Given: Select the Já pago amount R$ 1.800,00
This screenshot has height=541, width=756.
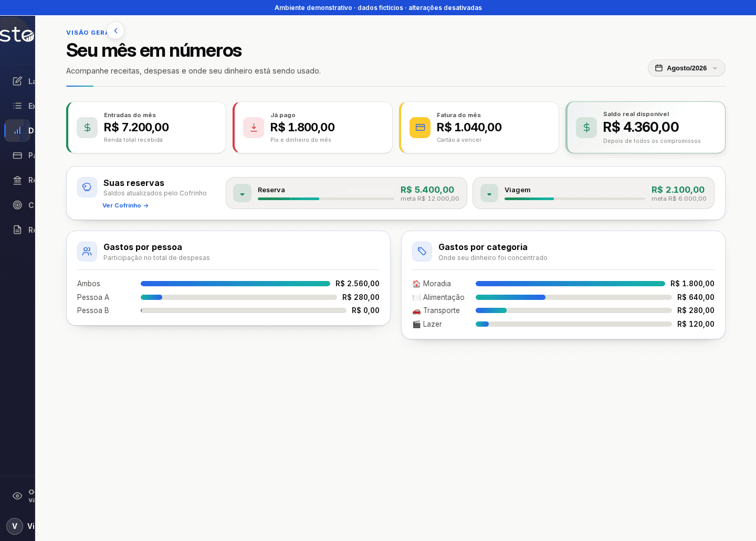Looking at the screenshot, I should click(302, 127).
